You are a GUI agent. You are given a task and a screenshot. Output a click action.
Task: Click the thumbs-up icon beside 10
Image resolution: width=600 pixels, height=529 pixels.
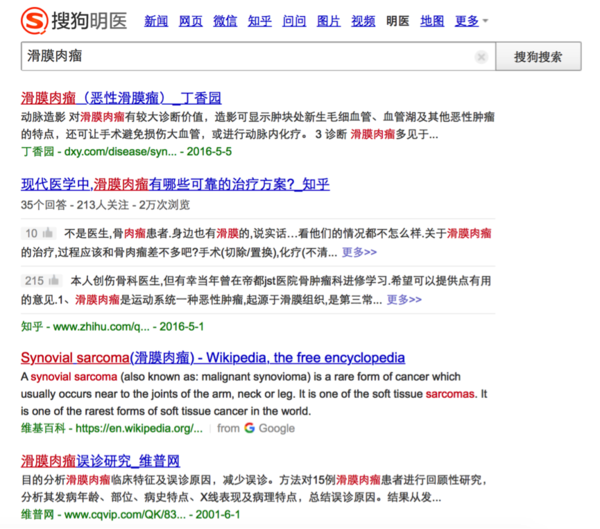[48, 233]
